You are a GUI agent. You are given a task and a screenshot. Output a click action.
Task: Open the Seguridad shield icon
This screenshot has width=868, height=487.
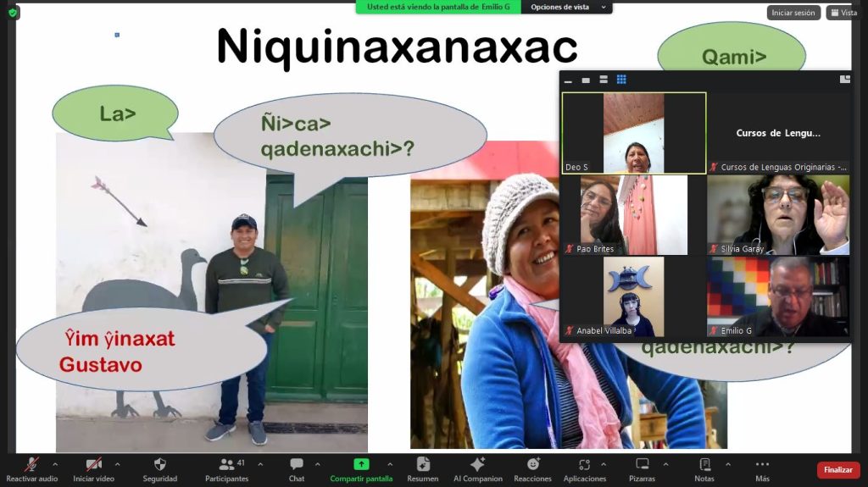coord(159,465)
